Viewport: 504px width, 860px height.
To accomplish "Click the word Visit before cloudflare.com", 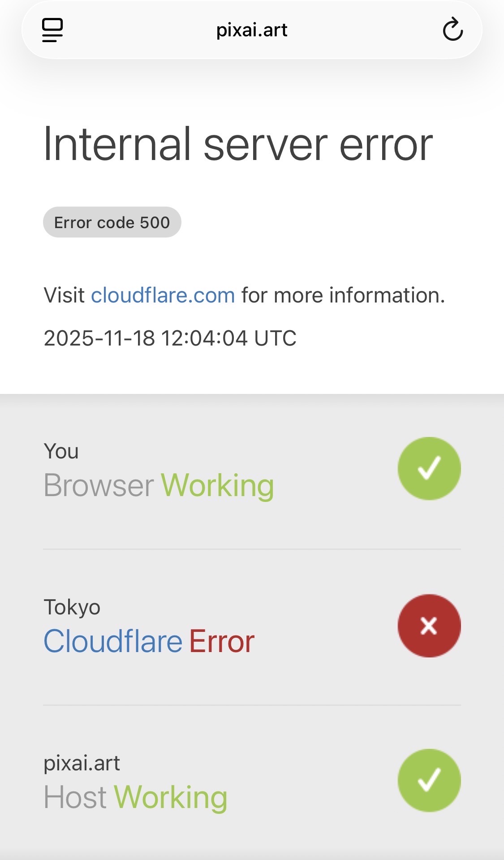I will (x=64, y=295).
